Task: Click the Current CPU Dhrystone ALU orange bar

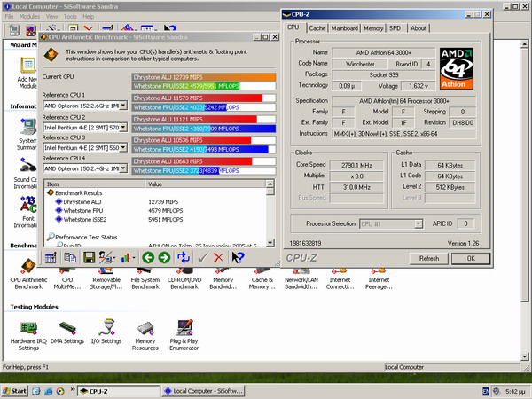Action: tap(204, 77)
